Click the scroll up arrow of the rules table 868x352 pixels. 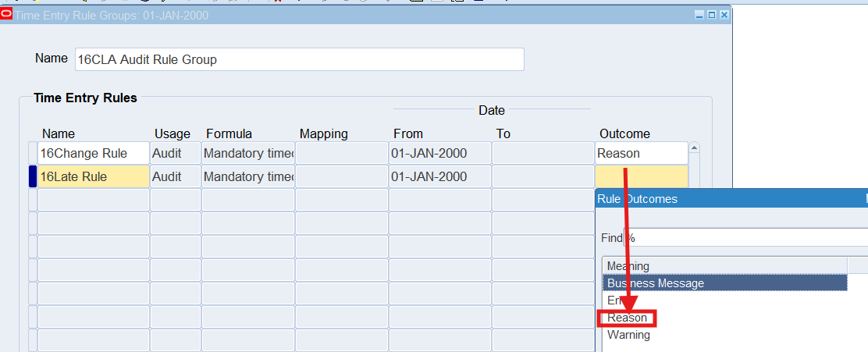tap(694, 148)
